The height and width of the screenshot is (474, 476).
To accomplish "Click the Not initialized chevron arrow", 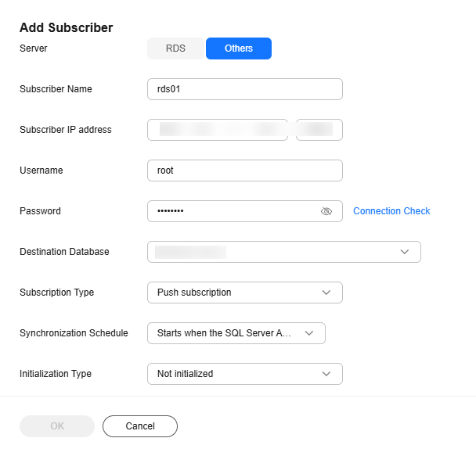I will pyautogui.click(x=326, y=374).
